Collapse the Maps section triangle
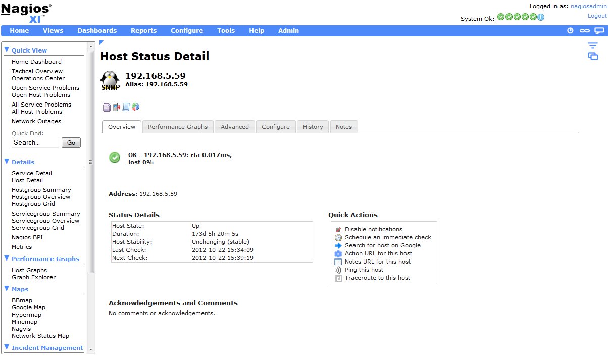The height and width of the screenshot is (364, 608). 7,289
